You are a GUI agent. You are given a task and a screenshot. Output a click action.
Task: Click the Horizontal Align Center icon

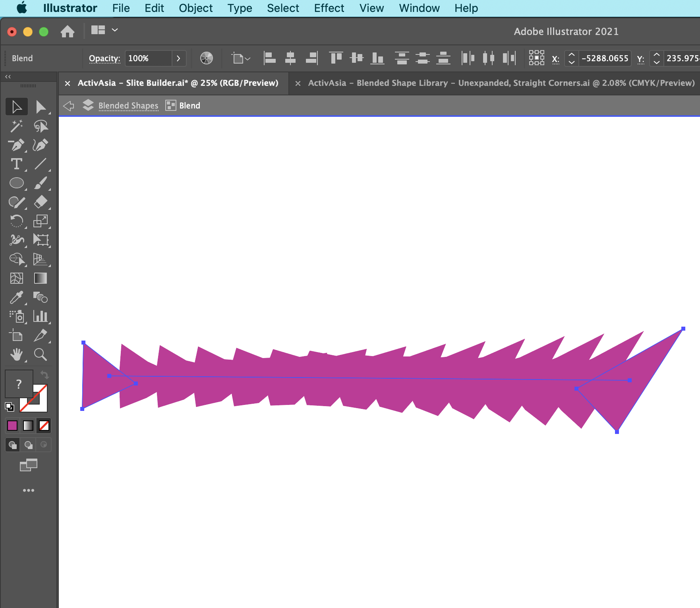[x=290, y=58]
